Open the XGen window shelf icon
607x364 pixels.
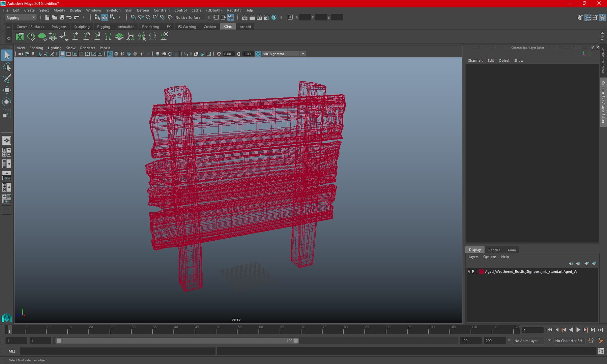coord(20,36)
